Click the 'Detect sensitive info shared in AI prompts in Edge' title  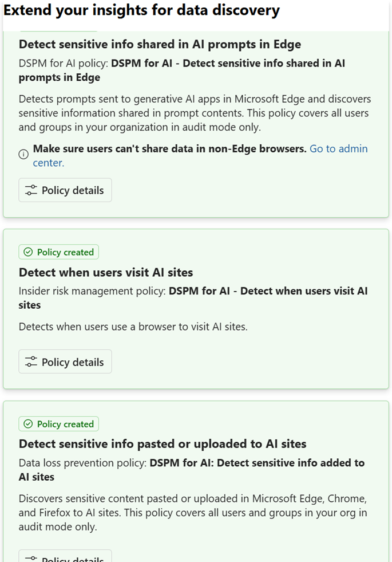160,44
